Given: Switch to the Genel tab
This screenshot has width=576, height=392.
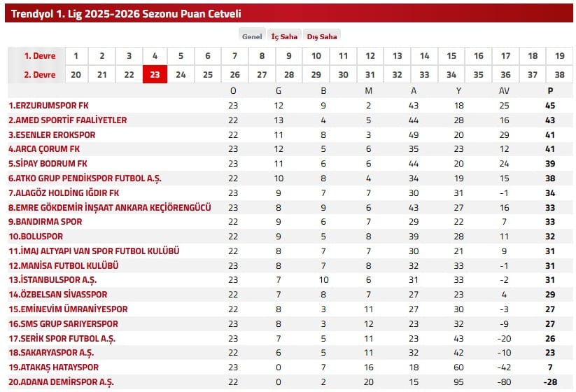Looking at the screenshot, I should 251,36.
